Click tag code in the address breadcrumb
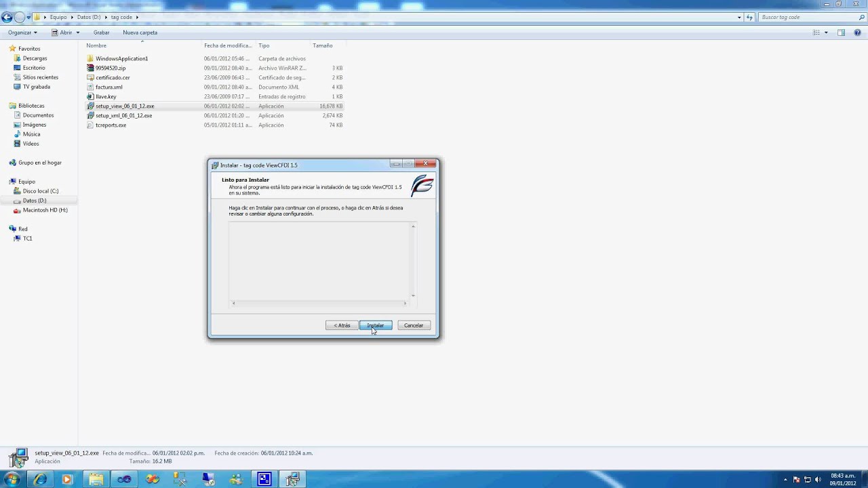The height and width of the screenshot is (488, 868). [121, 17]
